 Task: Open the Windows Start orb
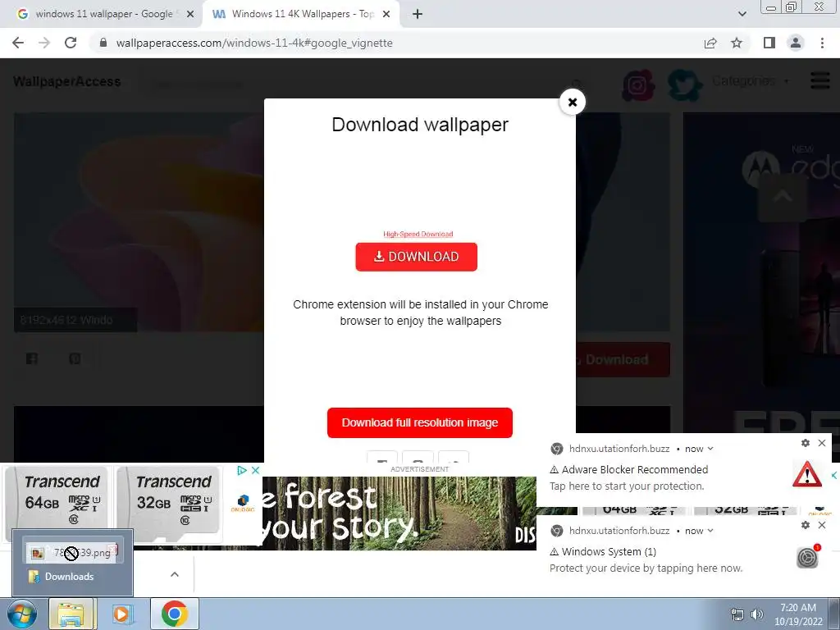coord(22,614)
